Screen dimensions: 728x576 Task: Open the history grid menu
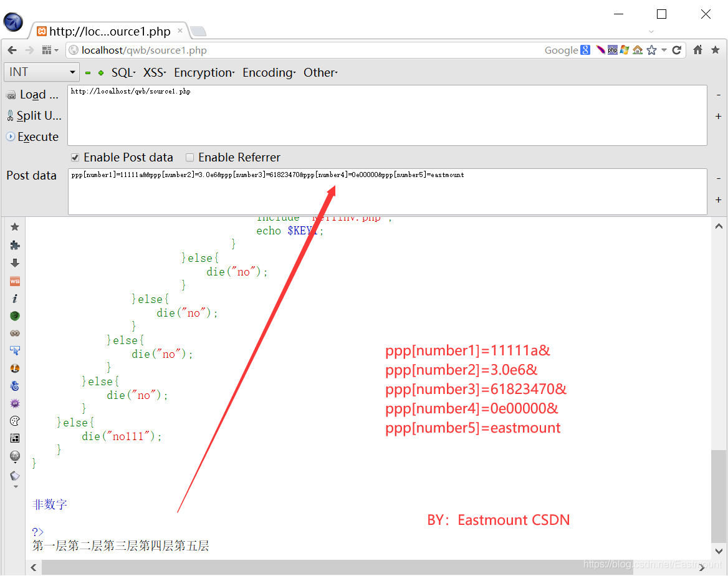[50, 50]
